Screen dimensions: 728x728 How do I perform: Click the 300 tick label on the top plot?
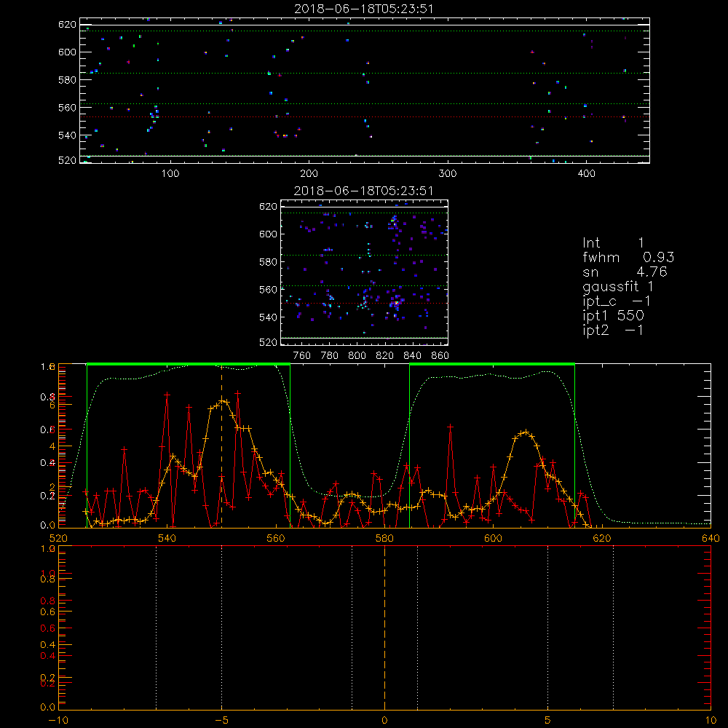[x=448, y=174]
